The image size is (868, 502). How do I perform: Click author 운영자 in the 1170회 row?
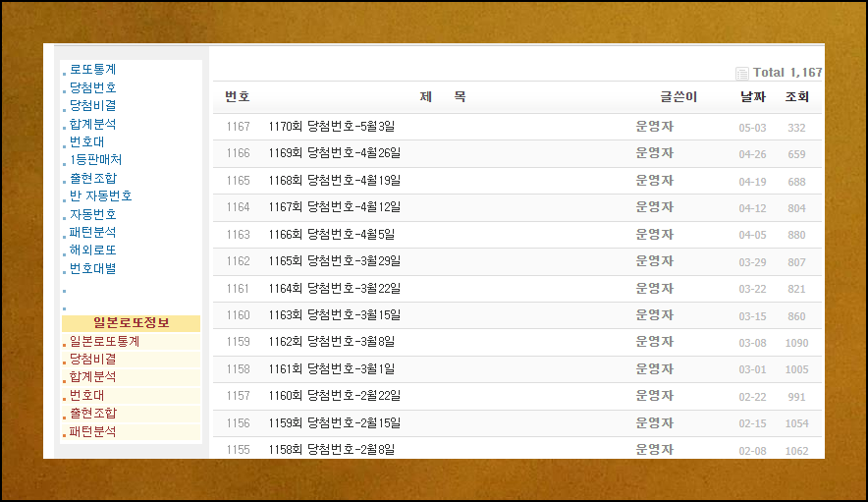tap(654, 127)
